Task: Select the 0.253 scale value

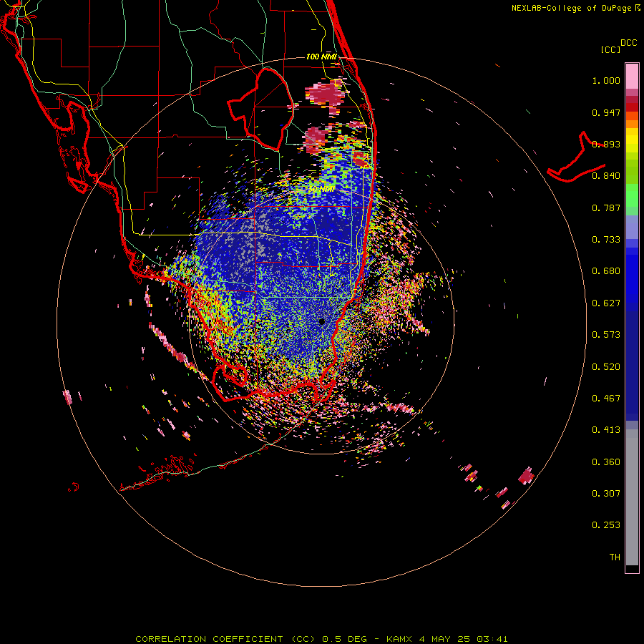Action: [x=606, y=525]
